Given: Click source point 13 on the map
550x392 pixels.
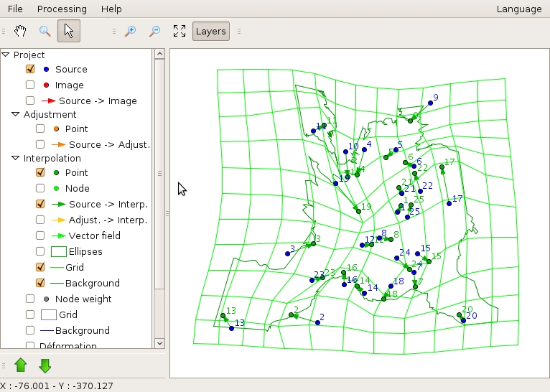Looking at the screenshot, I should coord(231,328).
